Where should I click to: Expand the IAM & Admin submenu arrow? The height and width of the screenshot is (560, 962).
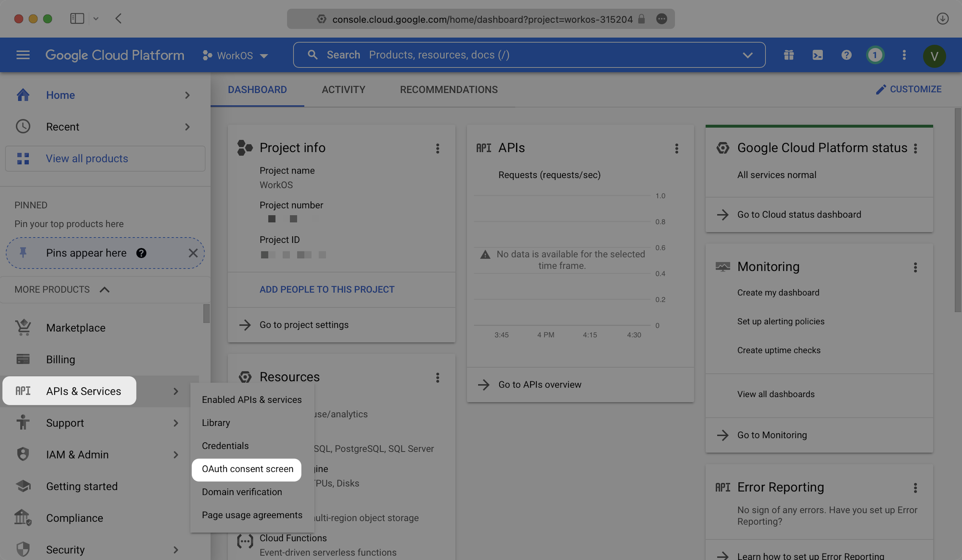(176, 454)
